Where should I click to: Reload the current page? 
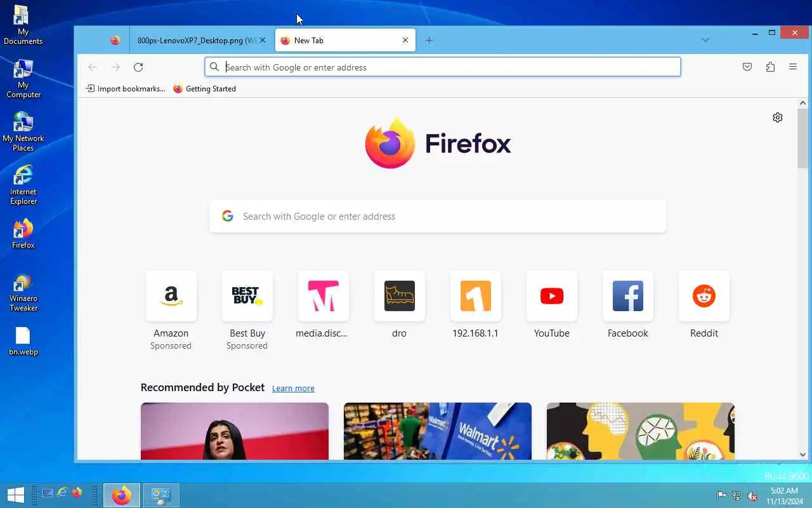(138, 67)
